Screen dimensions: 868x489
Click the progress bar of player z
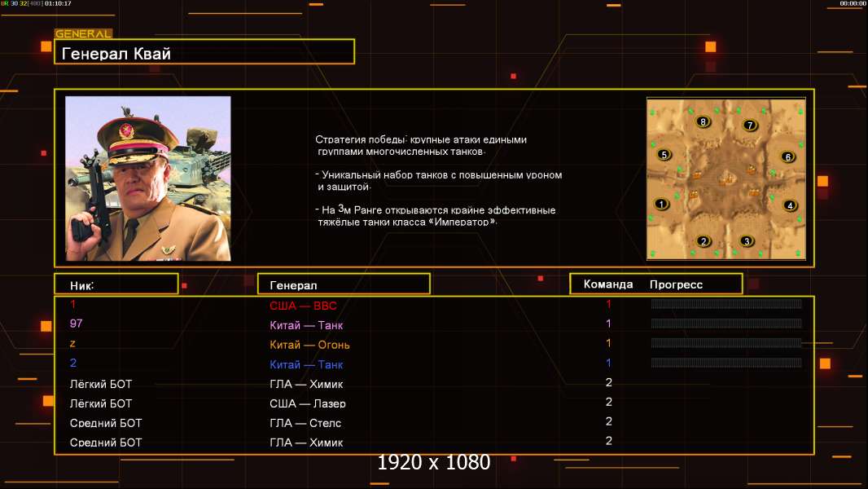click(x=726, y=343)
